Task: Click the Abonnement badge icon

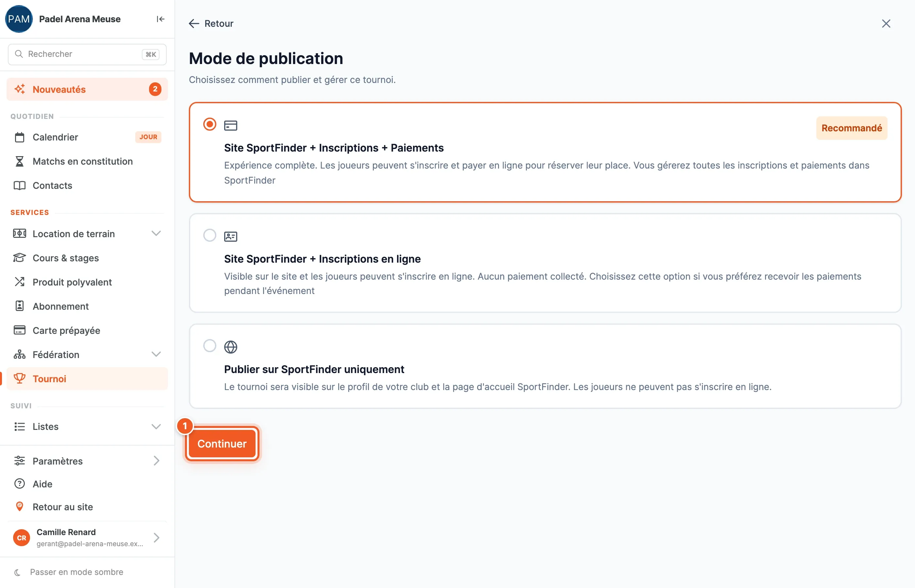Action: (x=20, y=306)
